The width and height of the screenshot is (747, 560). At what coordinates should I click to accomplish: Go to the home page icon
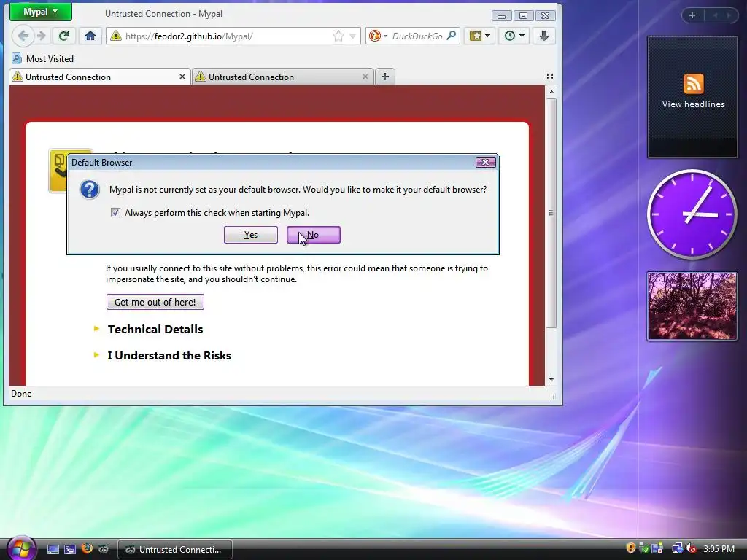pyautogui.click(x=90, y=36)
